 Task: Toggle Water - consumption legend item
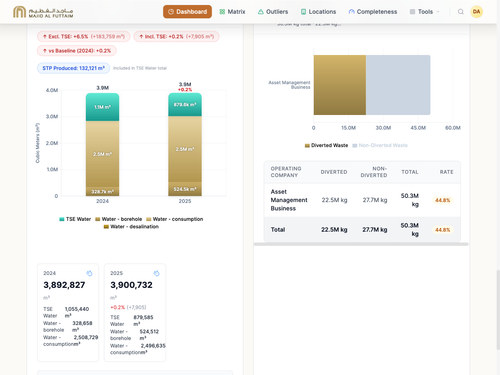pos(174,219)
